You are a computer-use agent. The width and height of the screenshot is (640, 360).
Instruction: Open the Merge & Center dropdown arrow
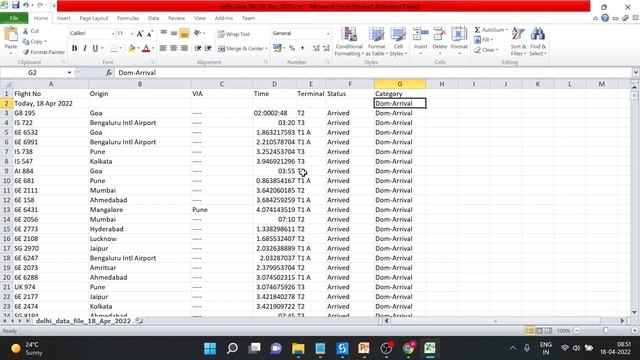pyautogui.click(x=267, y=49)
